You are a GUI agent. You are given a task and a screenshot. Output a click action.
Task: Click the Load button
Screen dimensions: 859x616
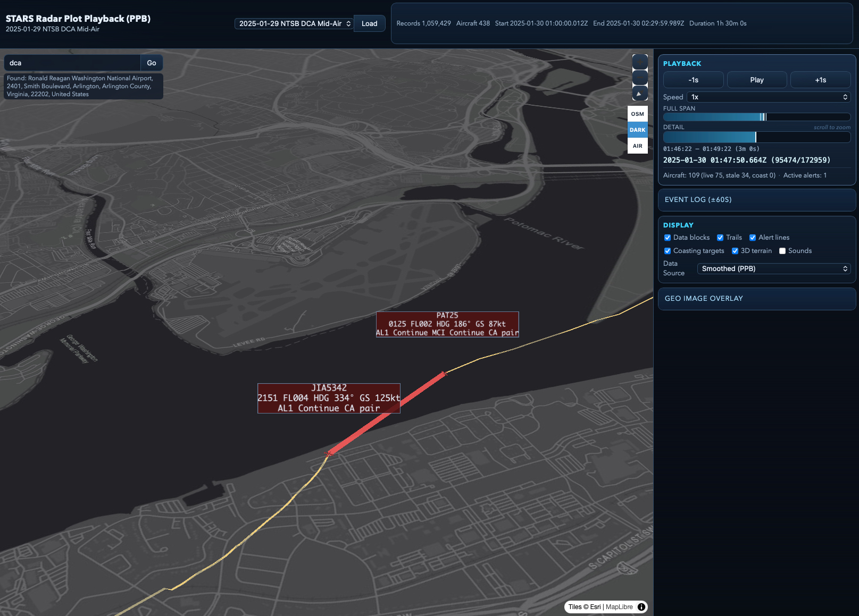click(x=369, y=23)
